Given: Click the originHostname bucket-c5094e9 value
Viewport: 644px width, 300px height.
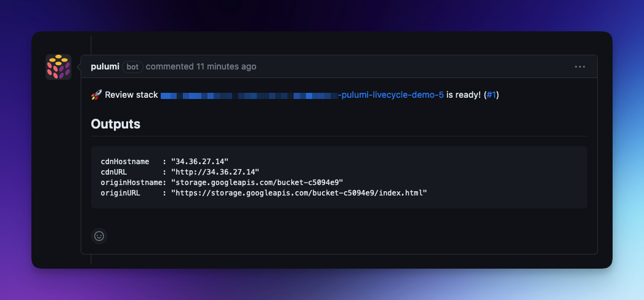Looking at the screenshot, I should pyautogui.click(x=257, y=182).
